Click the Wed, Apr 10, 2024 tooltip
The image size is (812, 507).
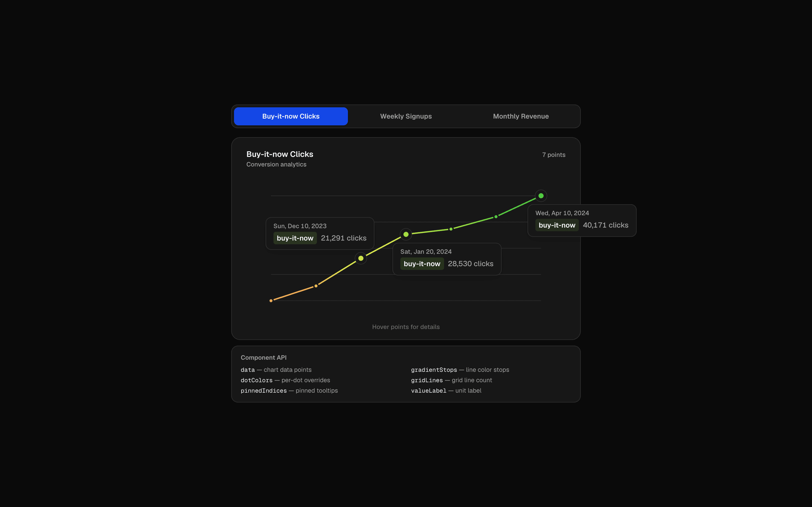pyautogui.click(x=581, y=220)
